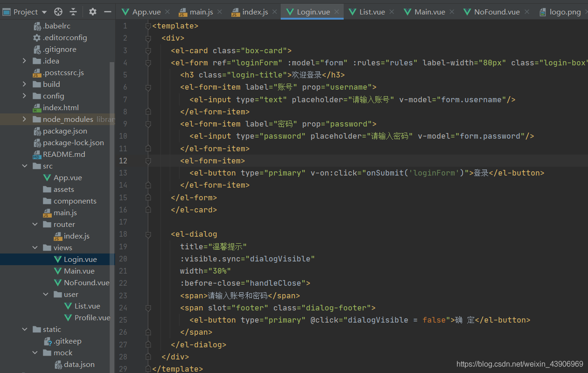Screen dimensions: 588x373
Task: Fold the template tag on line 1
Action: [x=148, y=26]
